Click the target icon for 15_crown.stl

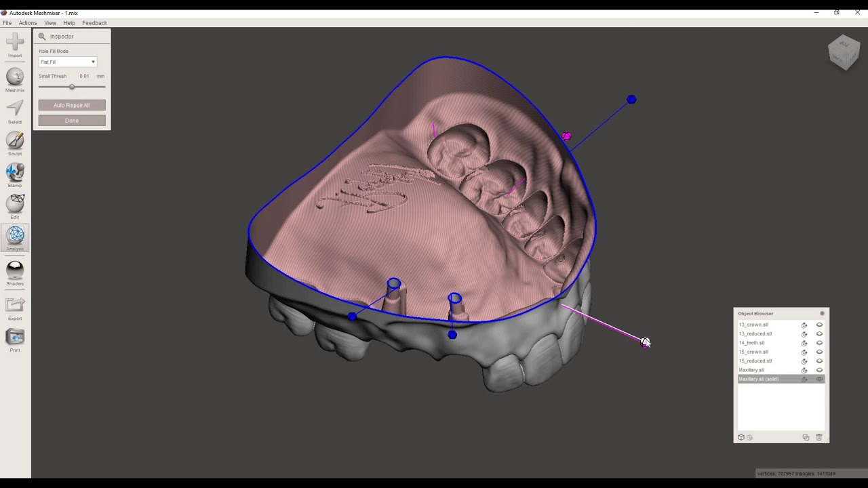tap(804, 352)
